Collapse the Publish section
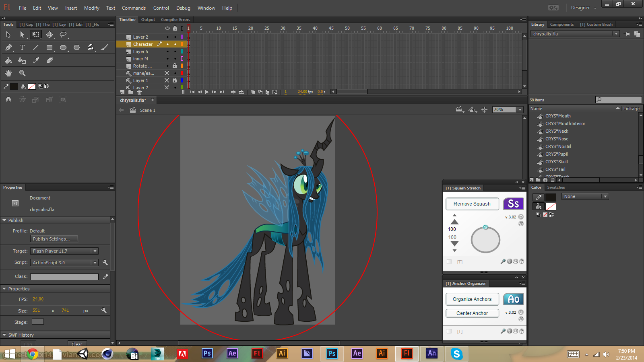 (4, 220)
